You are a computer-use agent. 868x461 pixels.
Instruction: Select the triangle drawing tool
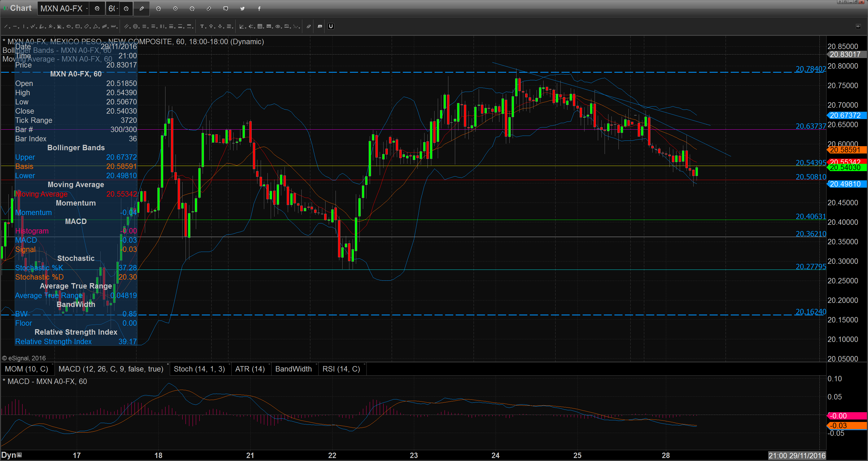(x=95, y=26)
